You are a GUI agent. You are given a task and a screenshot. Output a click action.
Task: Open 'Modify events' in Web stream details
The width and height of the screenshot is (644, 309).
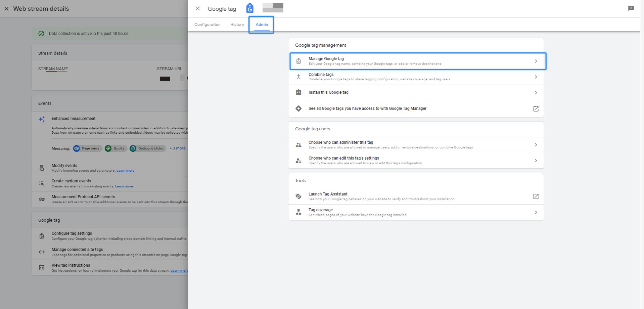(64, 166)
